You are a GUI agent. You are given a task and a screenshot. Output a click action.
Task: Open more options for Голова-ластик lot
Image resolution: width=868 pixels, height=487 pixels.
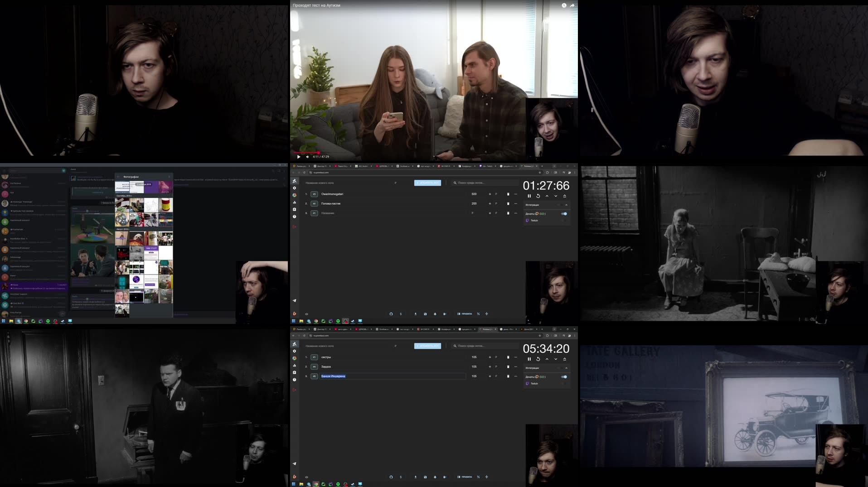[515, 203]
